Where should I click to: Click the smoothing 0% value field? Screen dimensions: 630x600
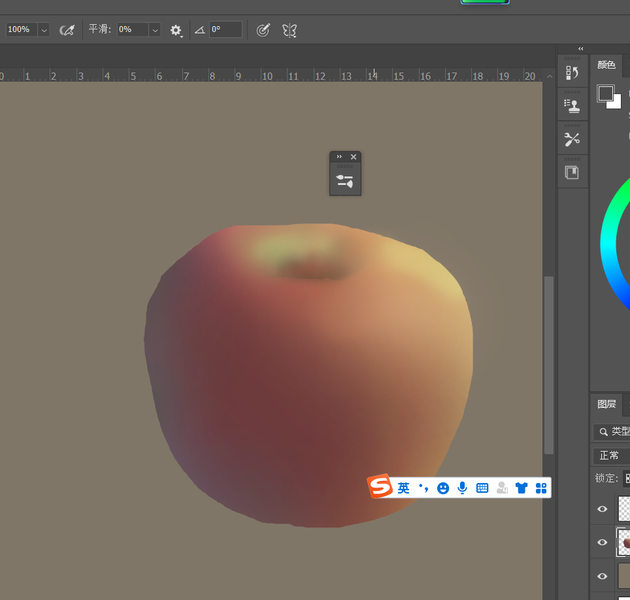point(133,30)
